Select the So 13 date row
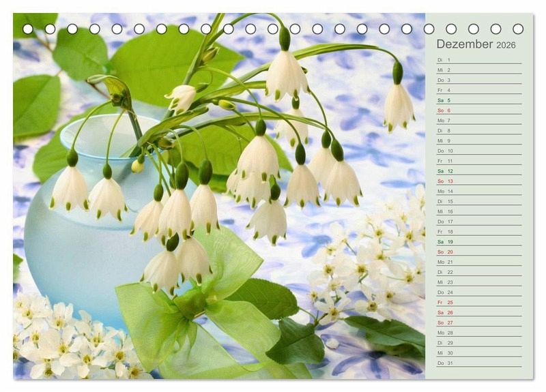The width and height of the screenshot is (546, 392). 478,181
